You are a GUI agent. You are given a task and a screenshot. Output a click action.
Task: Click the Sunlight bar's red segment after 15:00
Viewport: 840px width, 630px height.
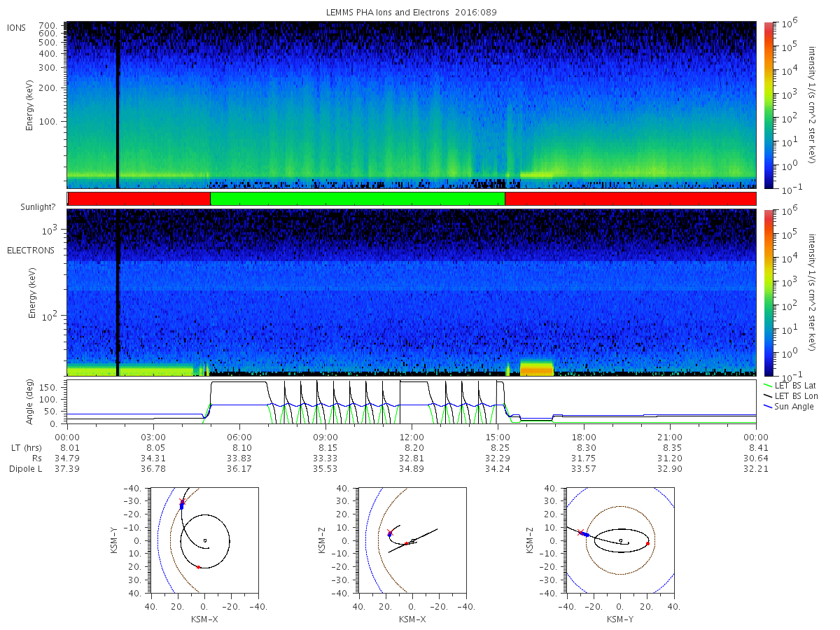pyautogui.click(x=630, y=199)
